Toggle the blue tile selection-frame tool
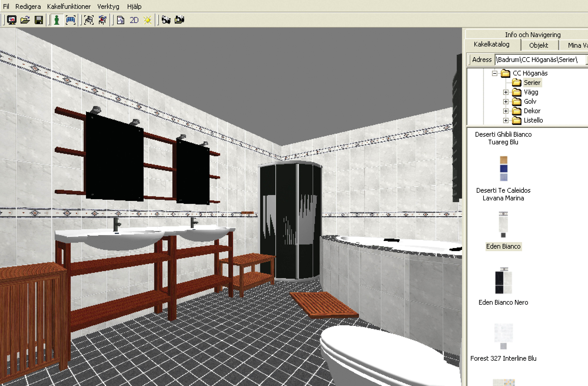 pyautogui.click(x=71, y=20)
